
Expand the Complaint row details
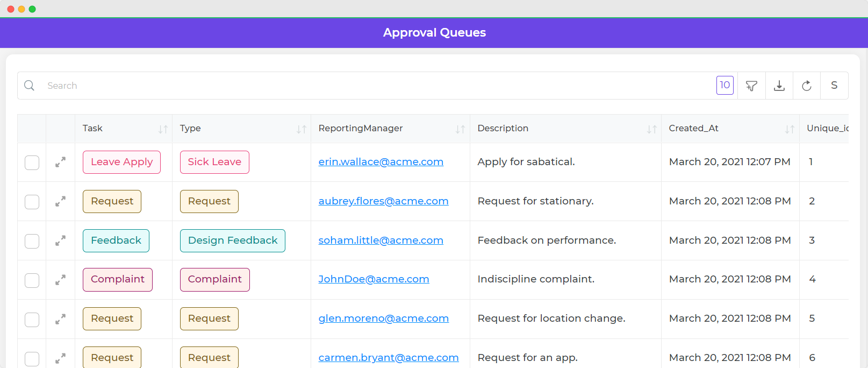[60, 280]
